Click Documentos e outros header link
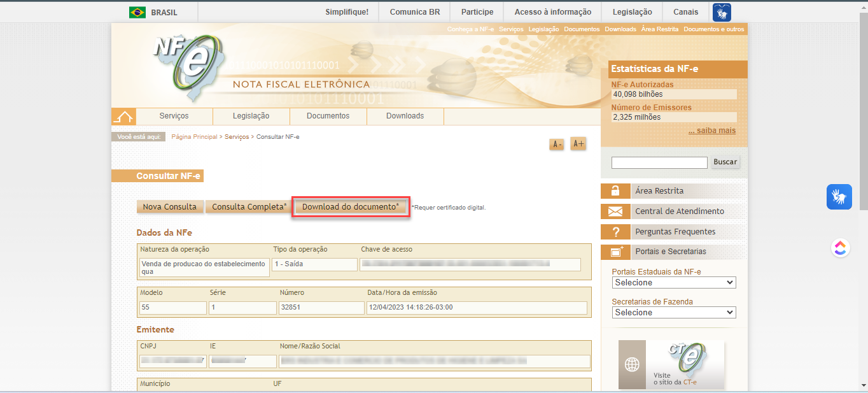 click(x=713, y=29)
